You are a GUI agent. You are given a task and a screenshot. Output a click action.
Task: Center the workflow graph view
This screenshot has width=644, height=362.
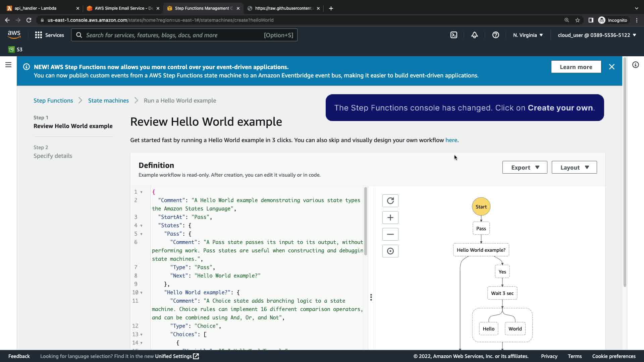pyautogui.click(x=390, y=251)
